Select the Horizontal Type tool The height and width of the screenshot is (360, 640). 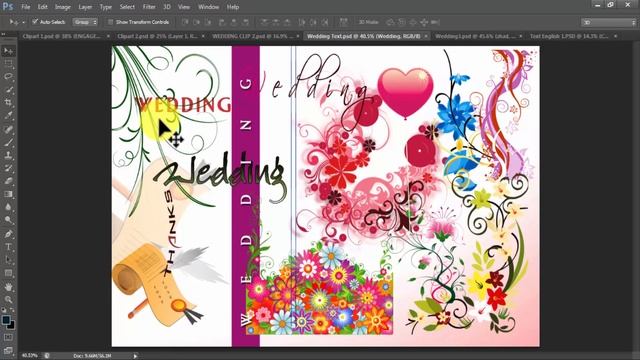[8, 247]
